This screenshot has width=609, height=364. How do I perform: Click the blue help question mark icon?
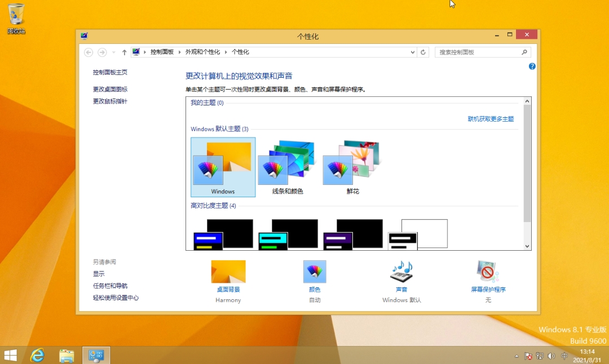[532, 66]
